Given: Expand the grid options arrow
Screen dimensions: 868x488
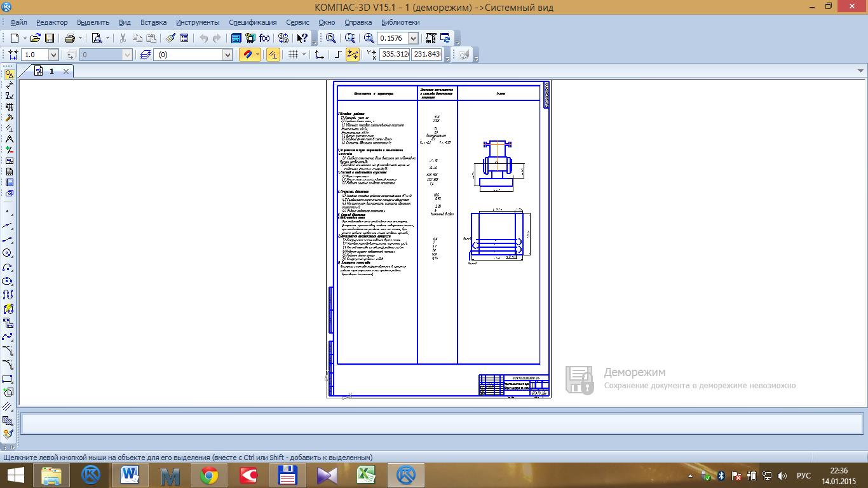Looking at the screenshot, I should pyautogui.click(x=304, y=55).
